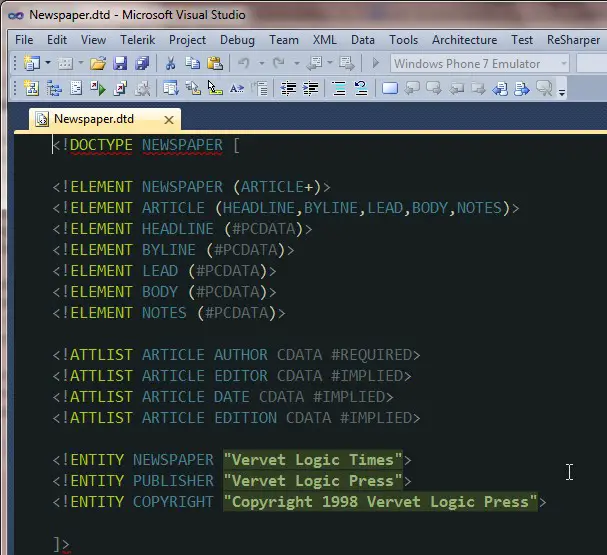The height and width of the screenshot is (555, 607).
Task: Click the Open File folder icon
Action: click(x=98, y=63)
